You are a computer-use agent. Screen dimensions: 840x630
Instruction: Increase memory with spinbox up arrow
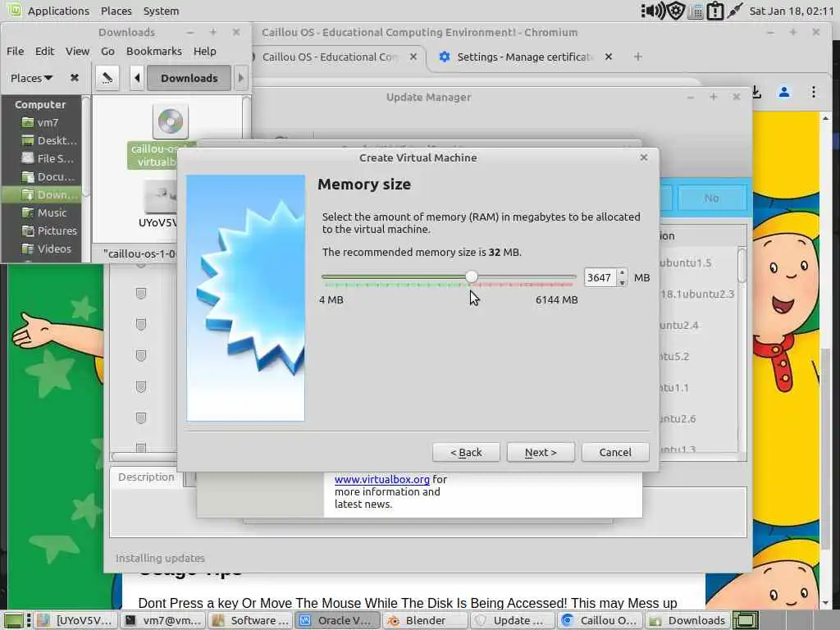(622, 272)
